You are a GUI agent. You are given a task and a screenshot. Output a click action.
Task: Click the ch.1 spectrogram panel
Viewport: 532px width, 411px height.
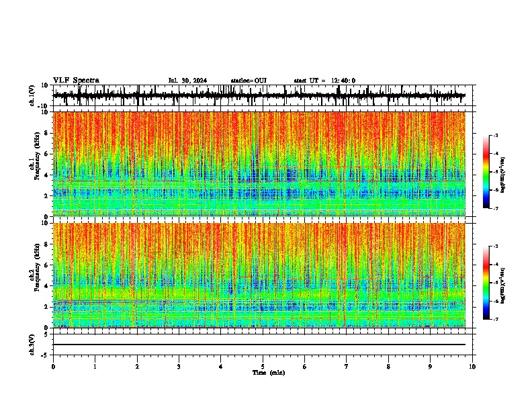[x=259, y=164]
